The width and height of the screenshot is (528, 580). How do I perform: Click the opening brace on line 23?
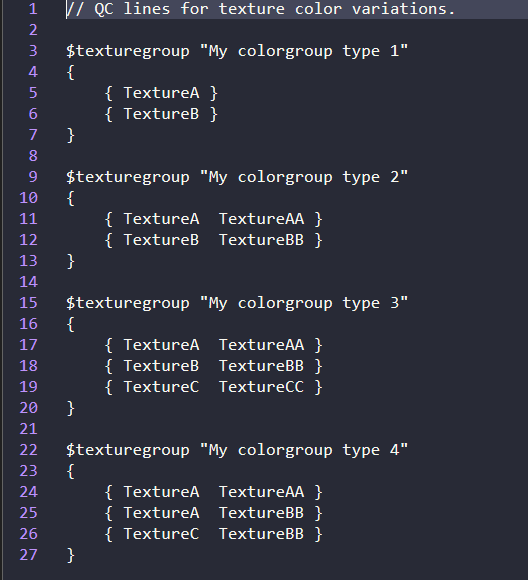click(x=70, y=471)
